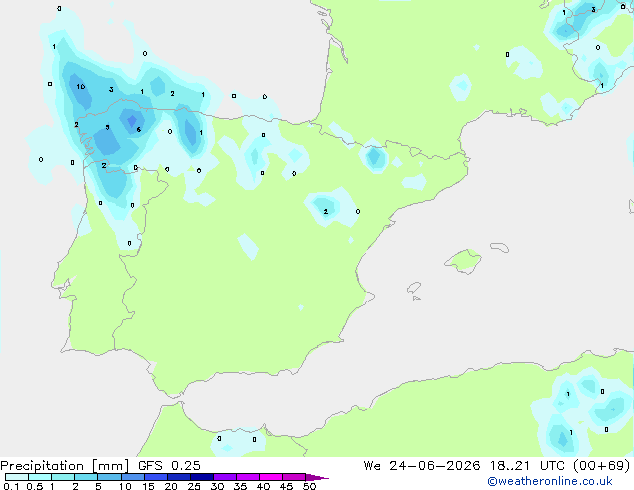Viewport: 634px width, 490px height.
Task: Click the '20' legend scale value
Action: pyautogui.click(x=171, y=486)
